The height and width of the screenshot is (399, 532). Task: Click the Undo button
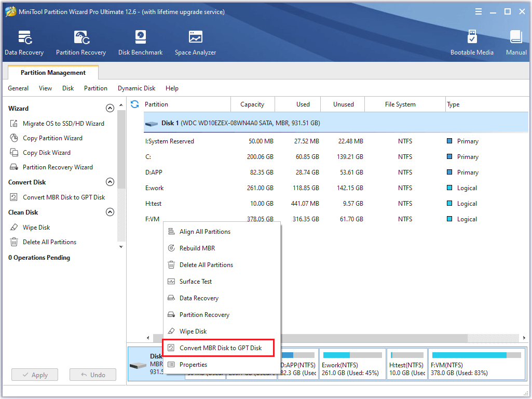[92, 375]
